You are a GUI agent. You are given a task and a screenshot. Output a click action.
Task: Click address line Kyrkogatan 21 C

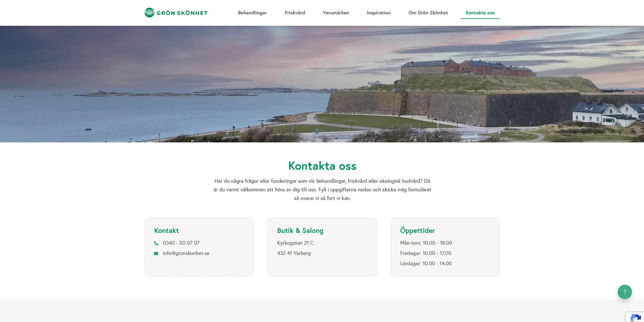[295, 243]
